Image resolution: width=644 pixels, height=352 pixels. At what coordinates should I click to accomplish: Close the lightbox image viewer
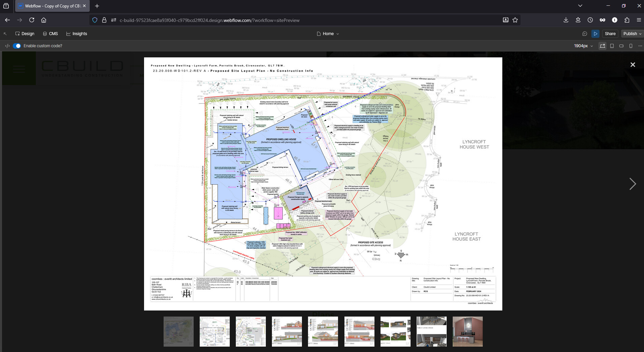(633, 64)
